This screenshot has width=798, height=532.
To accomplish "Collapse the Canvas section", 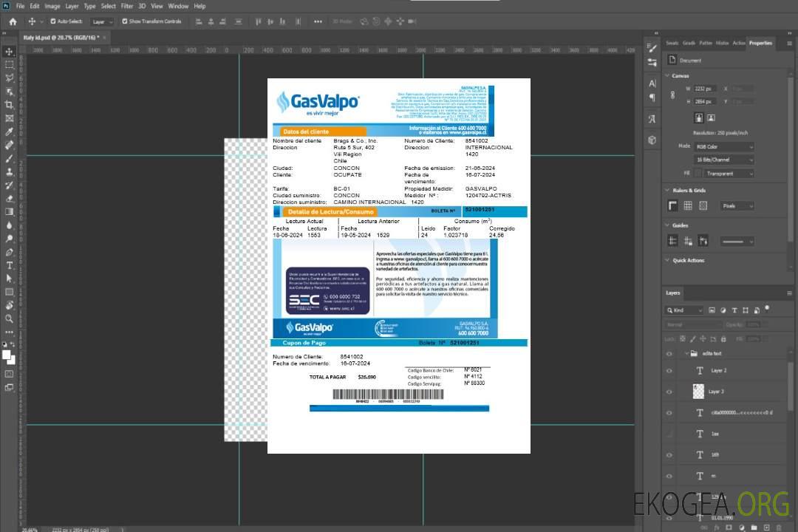I will coord(667,75).
